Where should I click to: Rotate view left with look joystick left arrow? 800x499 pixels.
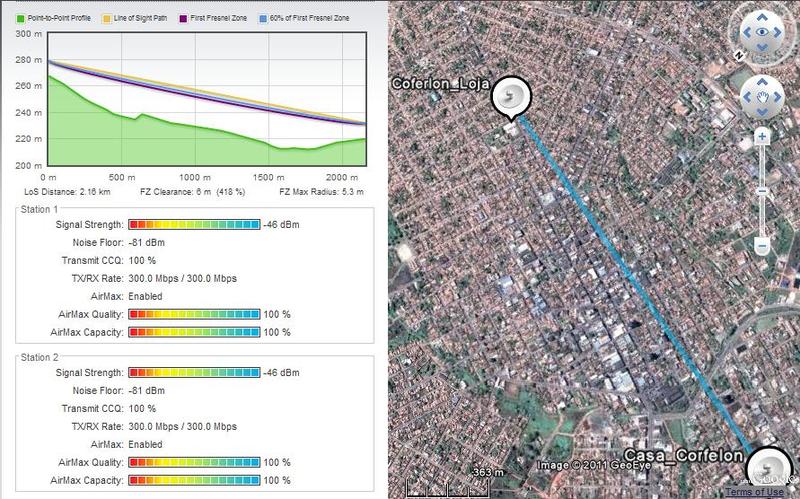click(746, 33)
